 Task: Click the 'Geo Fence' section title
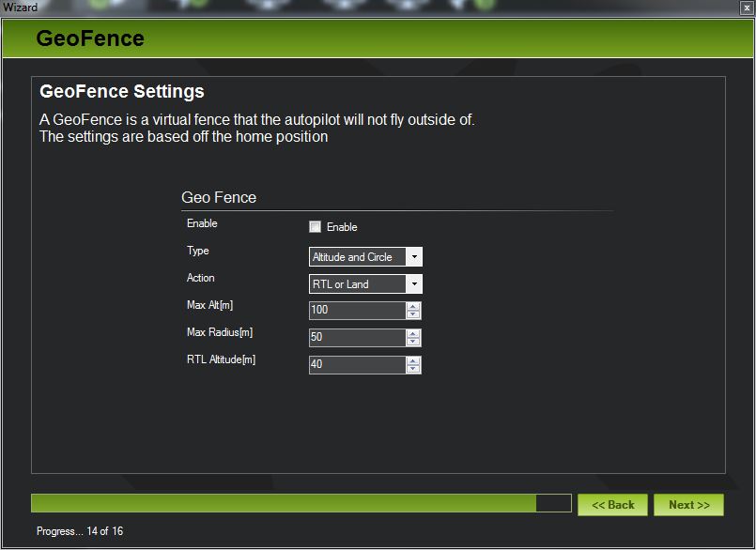click(219, 198)
